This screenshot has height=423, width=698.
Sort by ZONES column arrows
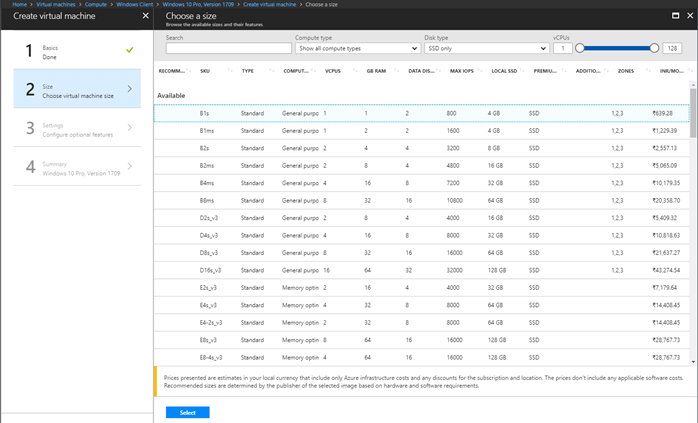tap(648, 71)
